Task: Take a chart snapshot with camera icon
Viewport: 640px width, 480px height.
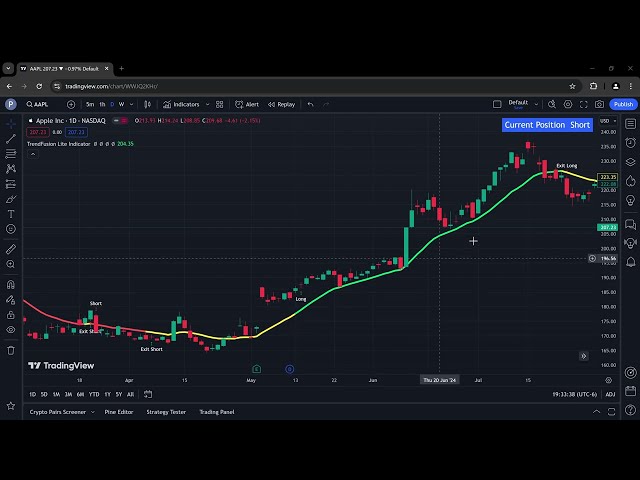Action: [599, 104]
